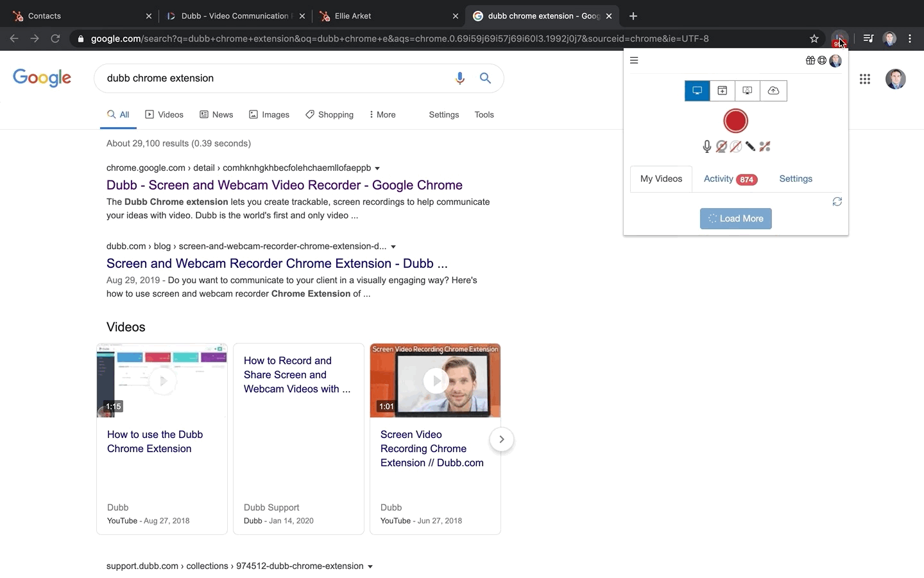This screenshot has width=924, height=578.
Task: Submit search with magnifier icon
Action: tap(486, 78)
